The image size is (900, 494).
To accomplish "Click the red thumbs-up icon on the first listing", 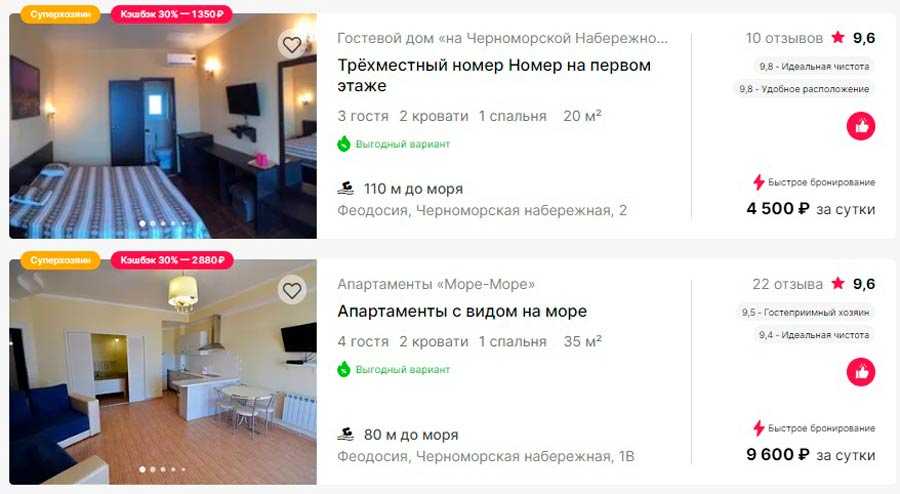I will pos(861,126).
